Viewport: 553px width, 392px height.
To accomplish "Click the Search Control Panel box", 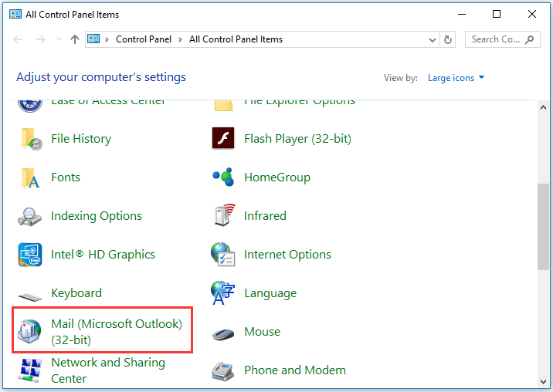I will (x=496, y=39).
